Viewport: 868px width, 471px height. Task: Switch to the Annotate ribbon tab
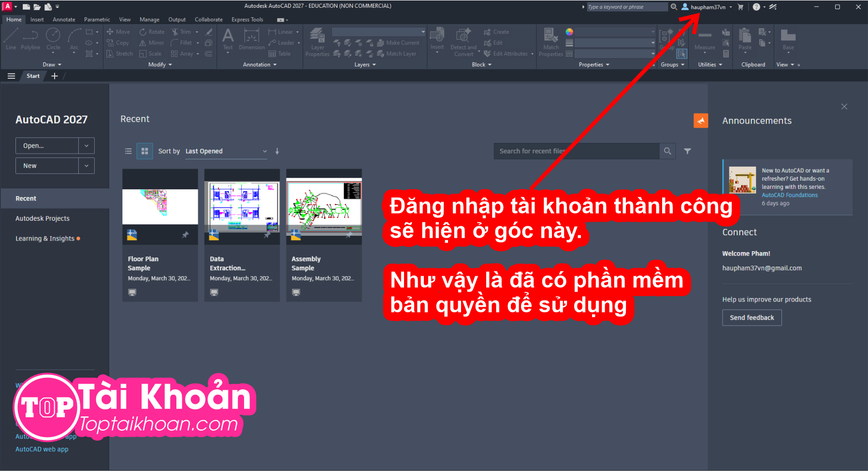63,19
